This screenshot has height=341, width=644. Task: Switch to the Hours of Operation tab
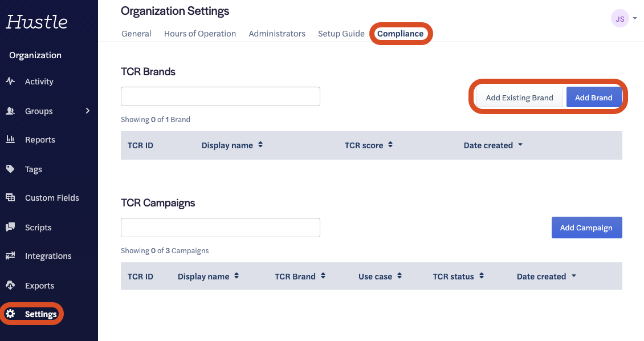point(200,34)
